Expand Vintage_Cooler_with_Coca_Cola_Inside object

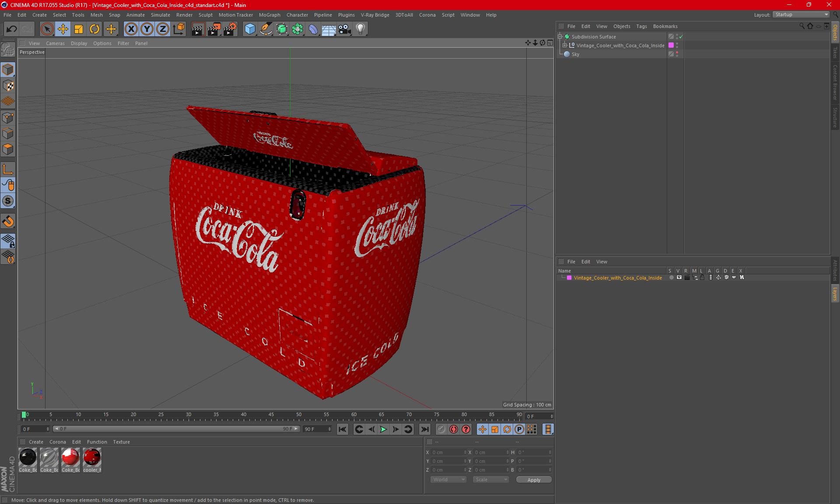(565, 45)
